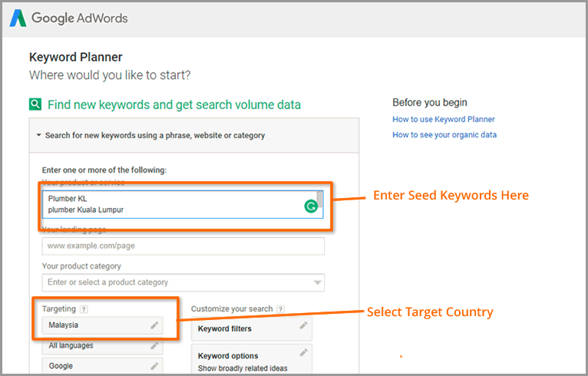Click Where would you like to start text

coord(110,75)
